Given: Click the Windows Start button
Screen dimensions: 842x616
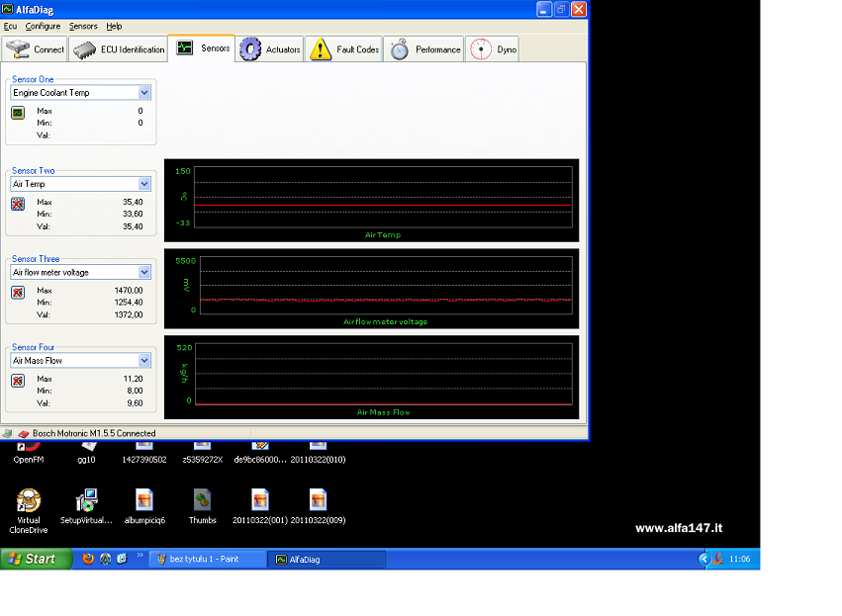Looking at the screenshot, I should (36, 559).
